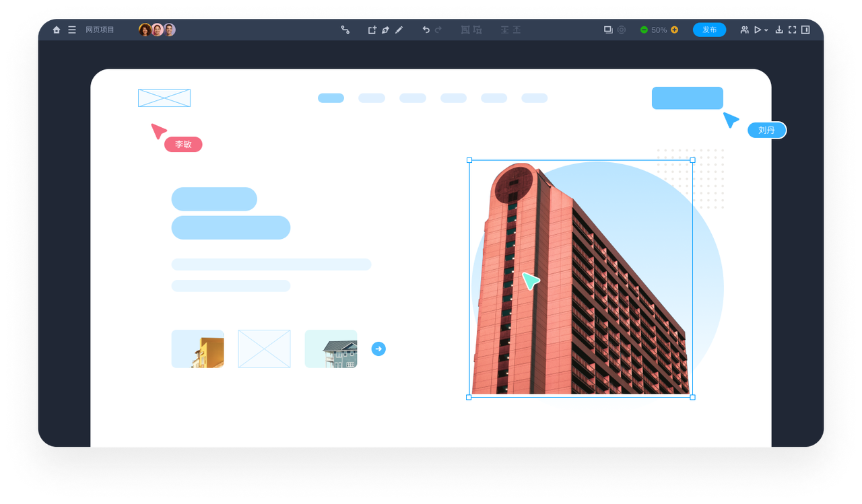
Task: Open the hamburger menu
Action: 72,30
